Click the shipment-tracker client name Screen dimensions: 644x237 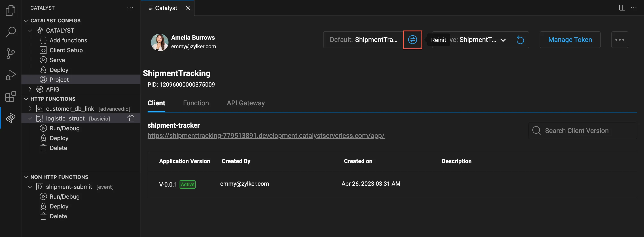[174, 125]
